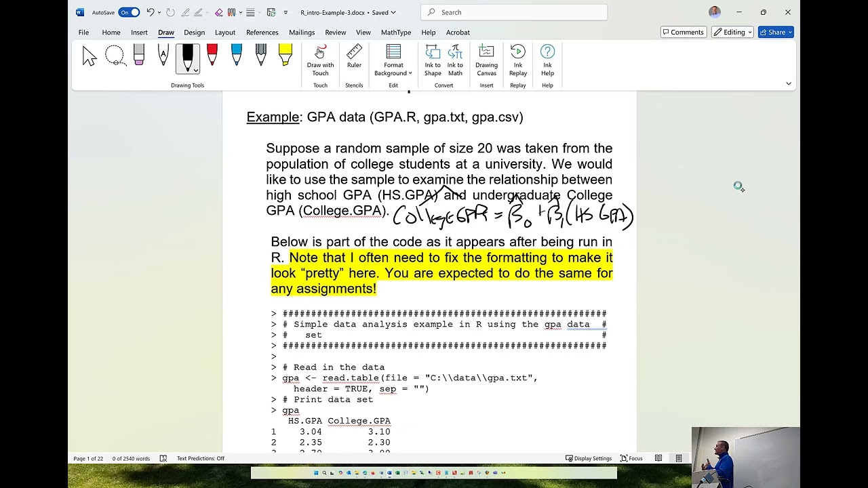Click Ink to Math

pos(455,60)
